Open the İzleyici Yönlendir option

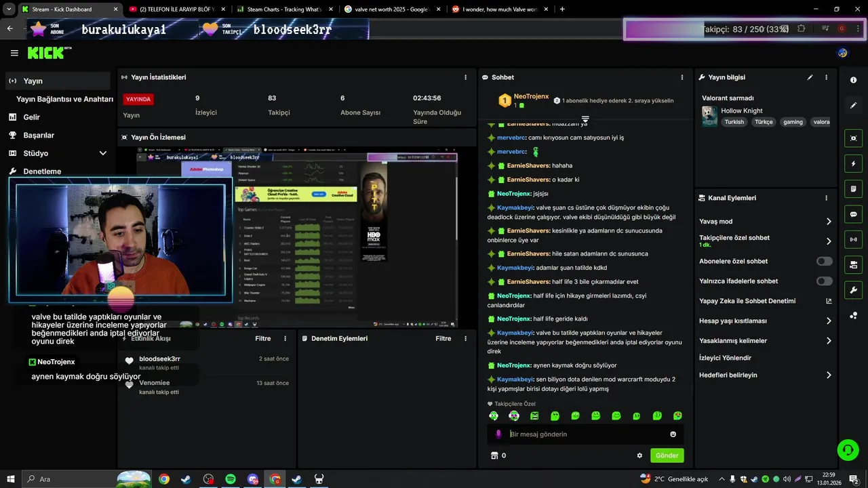[725, 358]
